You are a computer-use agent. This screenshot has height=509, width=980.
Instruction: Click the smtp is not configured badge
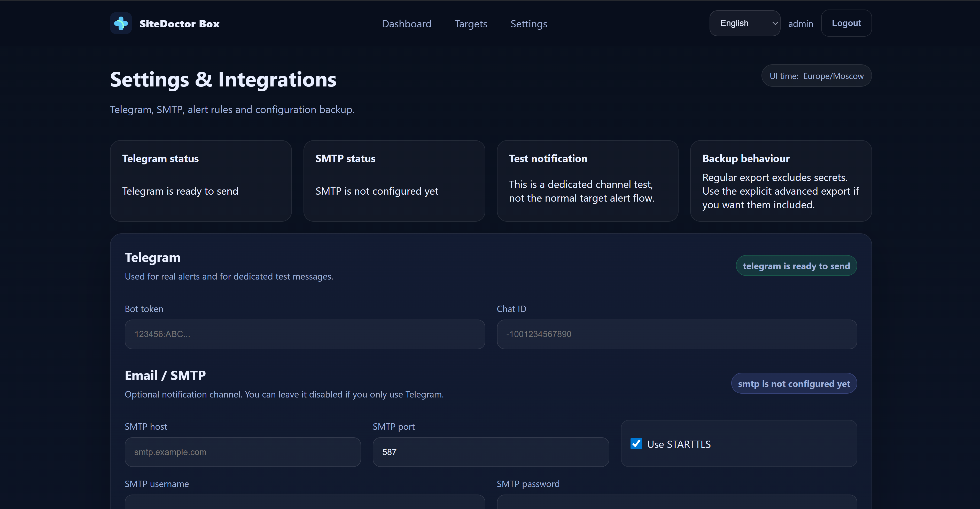tap(794, 384)
